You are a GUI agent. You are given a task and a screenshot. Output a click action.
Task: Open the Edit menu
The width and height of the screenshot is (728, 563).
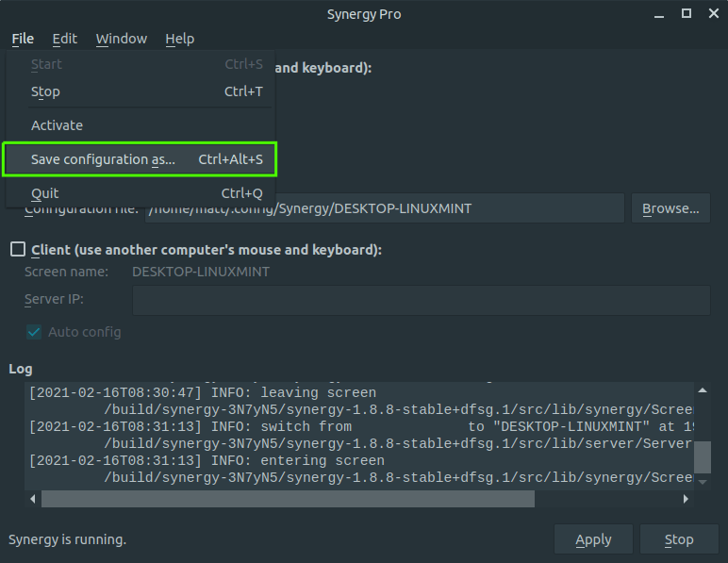tap(65, 39)
